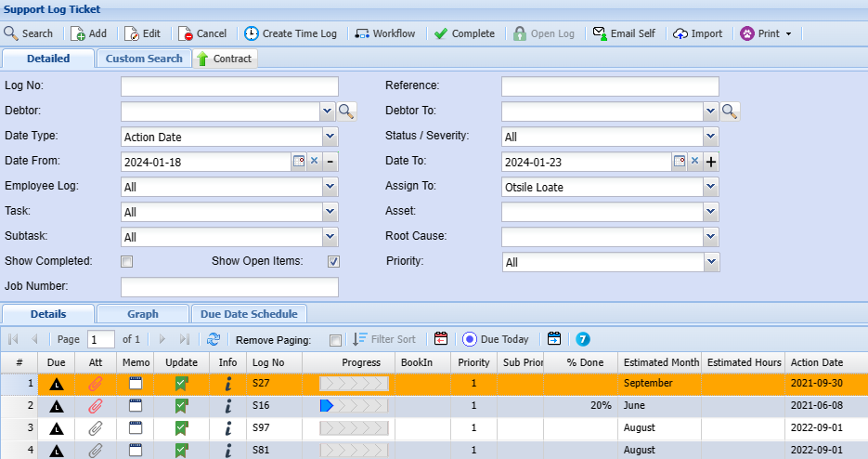The image size is (868, 459).
Task: Expand the Priority dropdown
Action: [x=710, y=262]
